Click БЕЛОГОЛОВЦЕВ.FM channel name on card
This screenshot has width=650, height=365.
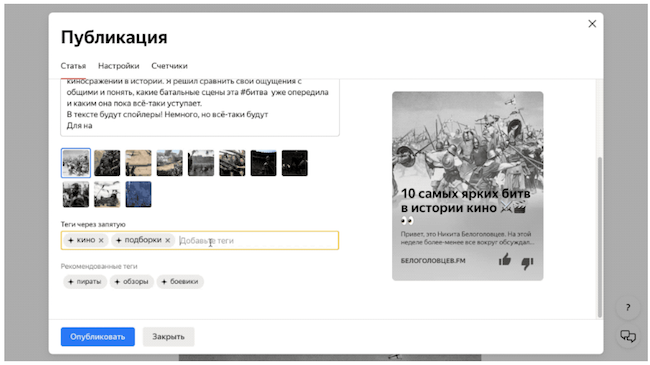[433, 261]
